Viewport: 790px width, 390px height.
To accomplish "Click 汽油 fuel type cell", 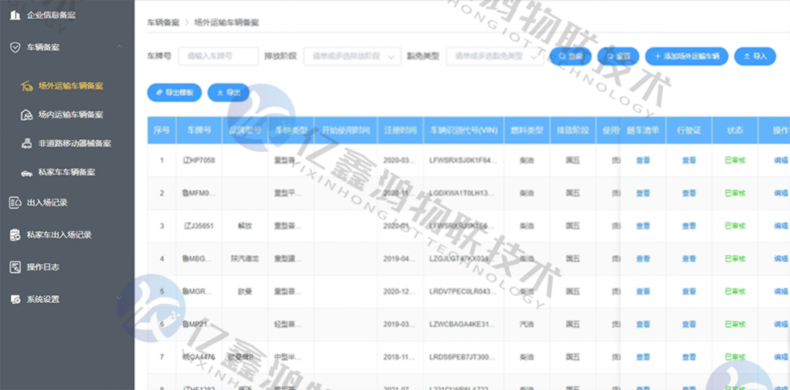I will coord(526,324).
